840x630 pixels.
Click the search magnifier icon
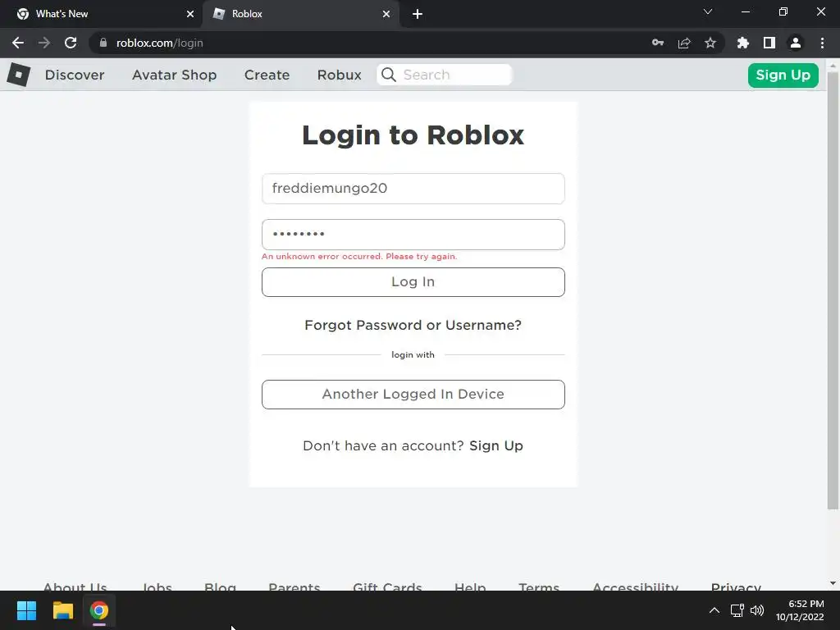pos(389,75)
